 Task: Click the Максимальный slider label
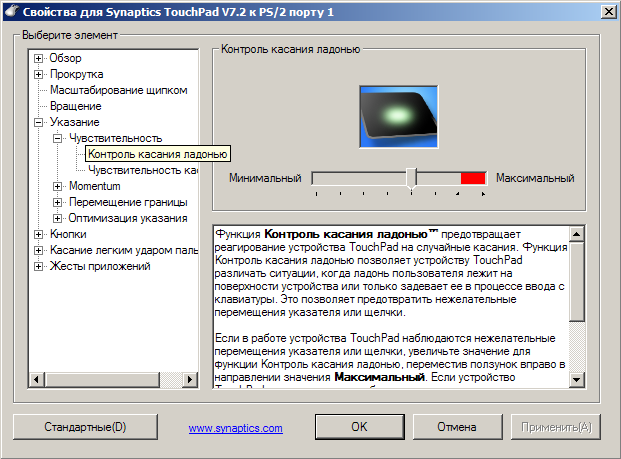point(535,178)
